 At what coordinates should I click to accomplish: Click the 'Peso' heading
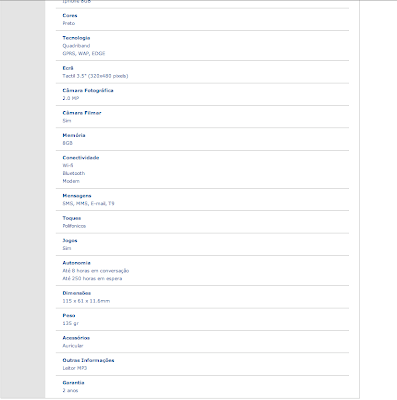tap(69, 315)
